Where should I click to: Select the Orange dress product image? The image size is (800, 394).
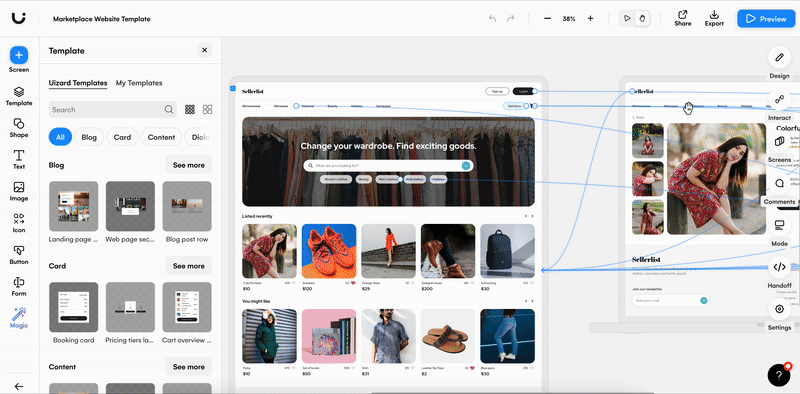[388, 251]
